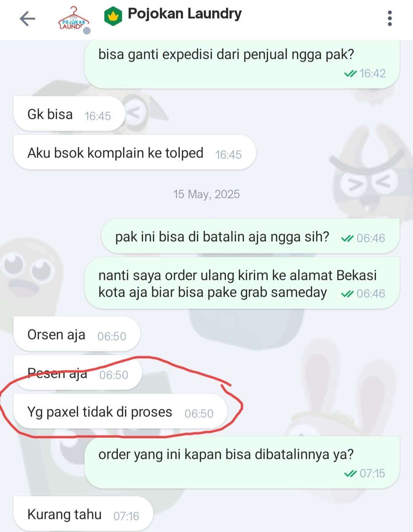
Task: Tap read checkmarks on first 06:46 message
Action: coord(347,238)
